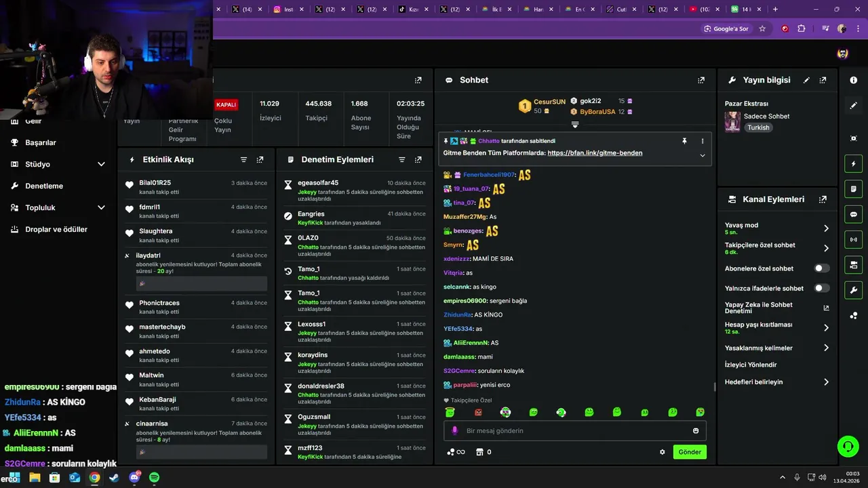Open Yasaklanmış kelimeler chevron
Screen dimensions: 868x488
826,348
